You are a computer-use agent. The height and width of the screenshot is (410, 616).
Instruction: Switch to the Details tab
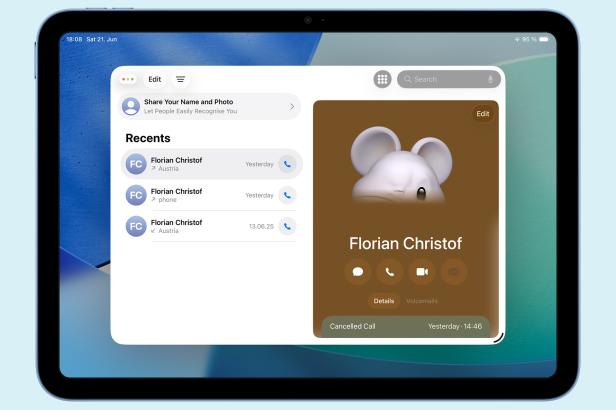(384, 301)
